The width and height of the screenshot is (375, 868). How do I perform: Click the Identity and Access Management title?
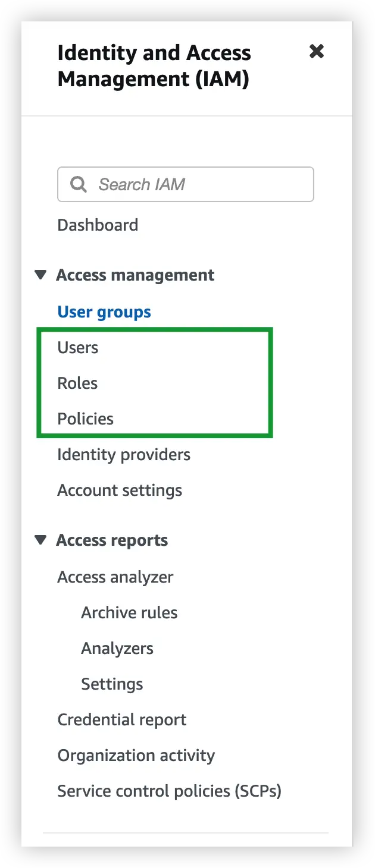click(x=154, y=65)
